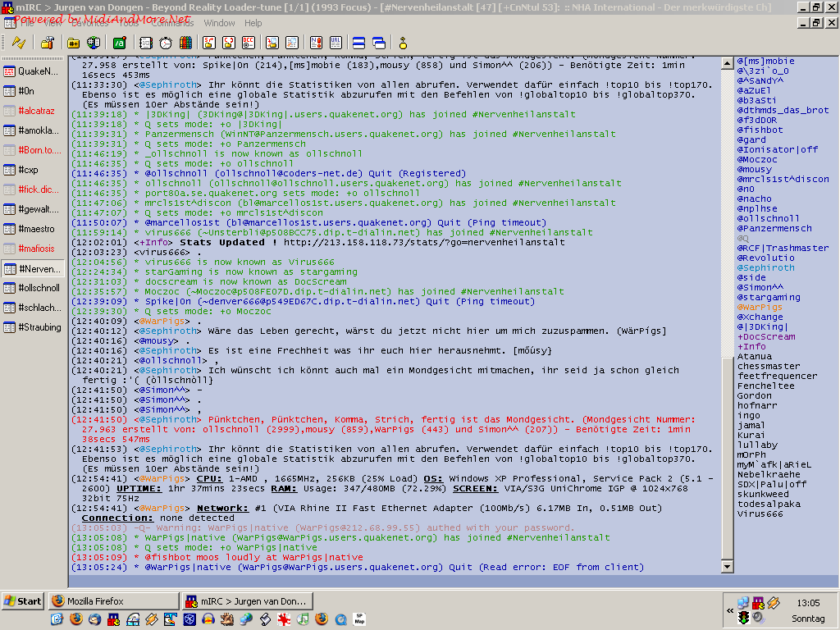
Task: Open mIRC Options hammer icon
Action: point(48,43)
